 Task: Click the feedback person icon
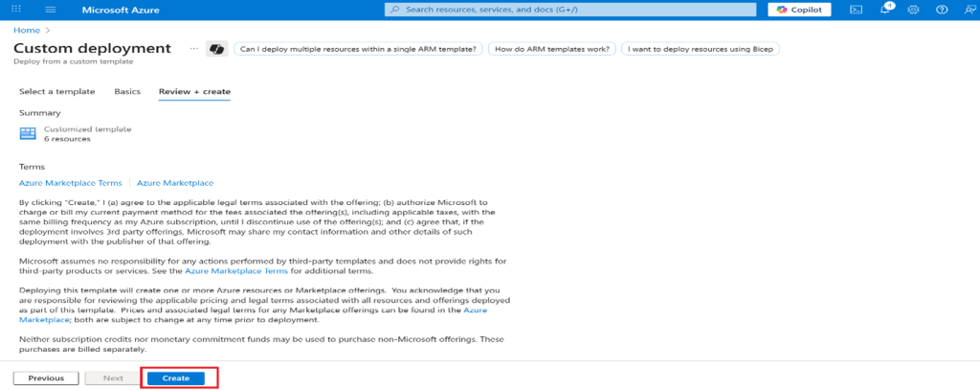(x=968, y=10)
